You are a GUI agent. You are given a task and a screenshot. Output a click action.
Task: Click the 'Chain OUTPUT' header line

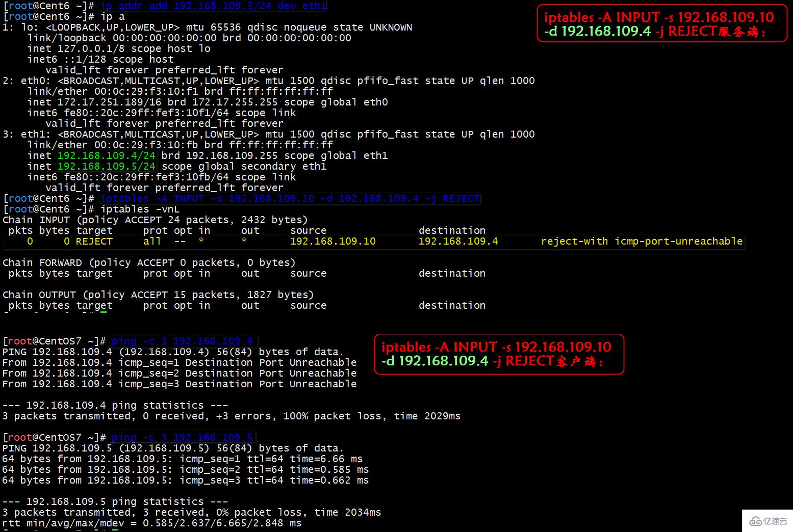158,295
